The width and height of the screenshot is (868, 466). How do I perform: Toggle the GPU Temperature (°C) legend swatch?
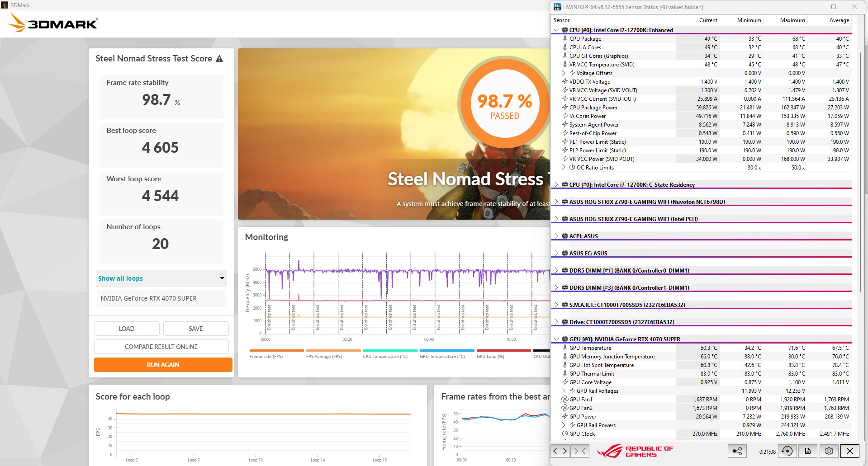[447, 350]
